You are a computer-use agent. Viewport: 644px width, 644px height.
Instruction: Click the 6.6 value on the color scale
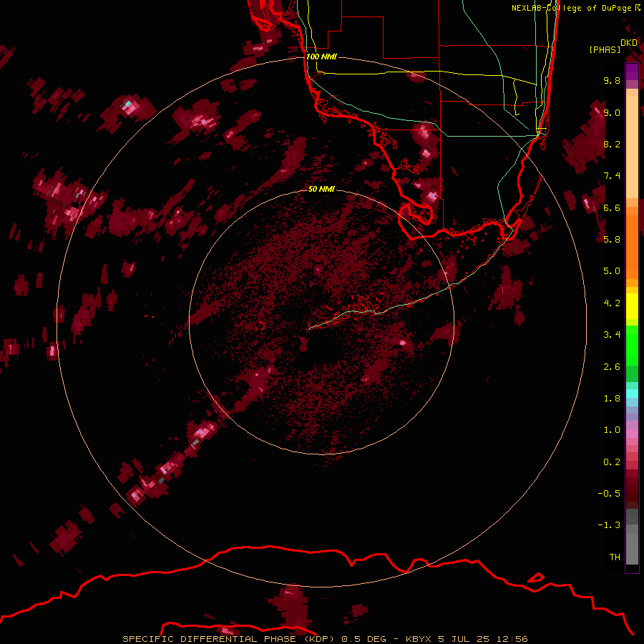pos(612,208)
